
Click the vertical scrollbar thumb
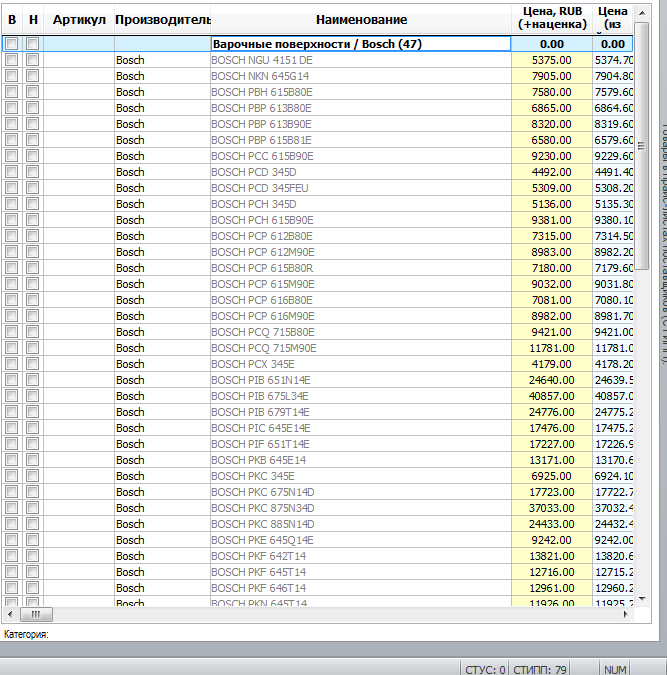pyautogui.click(x=642, y=146)
